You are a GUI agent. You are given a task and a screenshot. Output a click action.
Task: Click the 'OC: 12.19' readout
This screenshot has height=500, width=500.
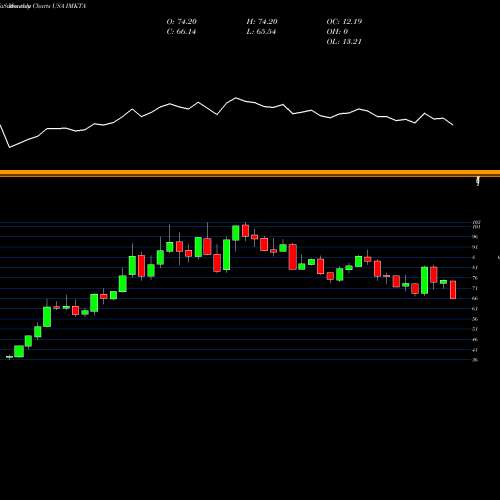point(344,21)
